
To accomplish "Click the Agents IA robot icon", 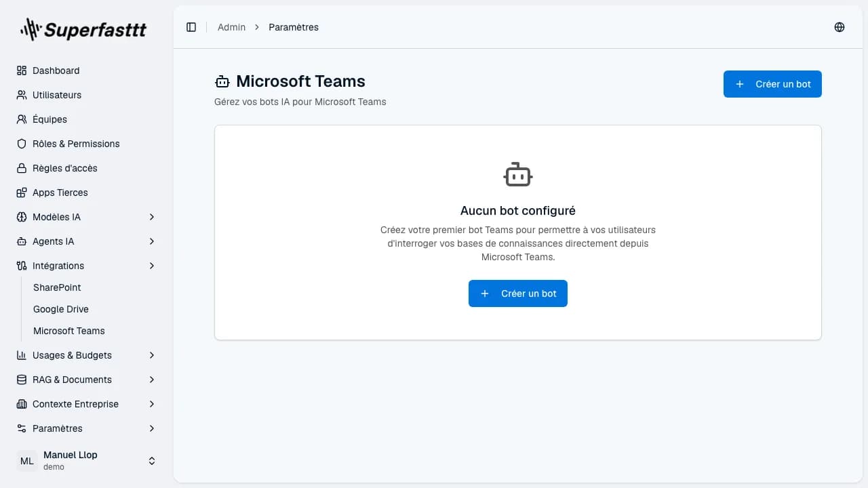I will 22,241.
